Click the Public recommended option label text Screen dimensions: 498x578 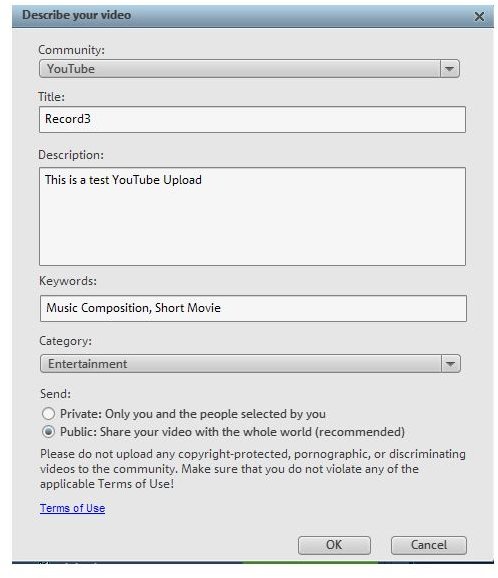(232, 432)
